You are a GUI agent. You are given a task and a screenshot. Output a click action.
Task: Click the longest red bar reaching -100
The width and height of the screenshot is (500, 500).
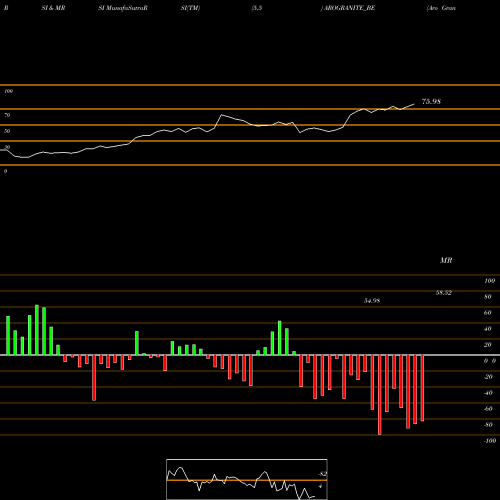coord(380,395)
